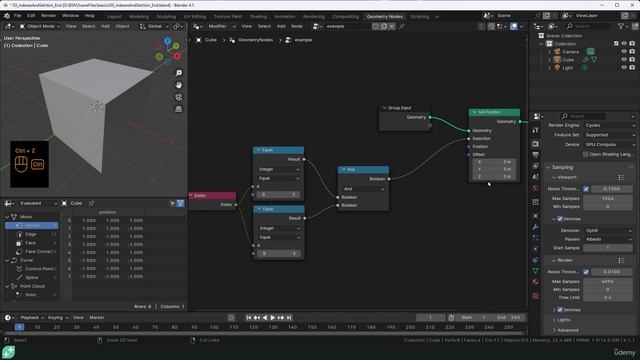Select Edge domain in spreadsheet
Image resolution: width=640 pixels, height=360 pixels.
pos(31,234)
